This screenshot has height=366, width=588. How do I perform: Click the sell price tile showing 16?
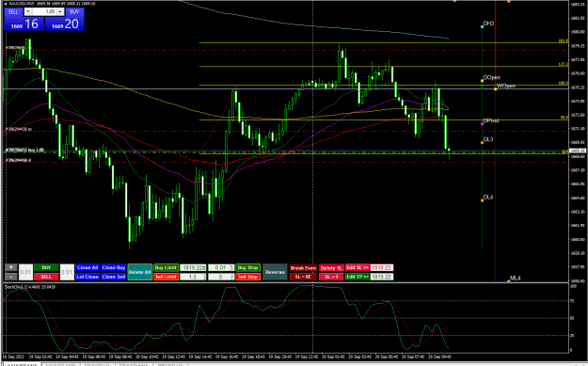(24, 24)
